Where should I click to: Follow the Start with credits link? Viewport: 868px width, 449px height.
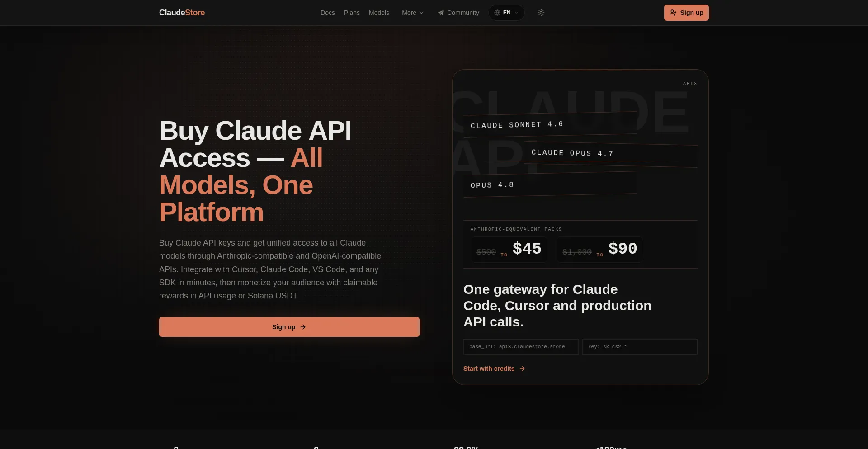[x=494, y=369]
